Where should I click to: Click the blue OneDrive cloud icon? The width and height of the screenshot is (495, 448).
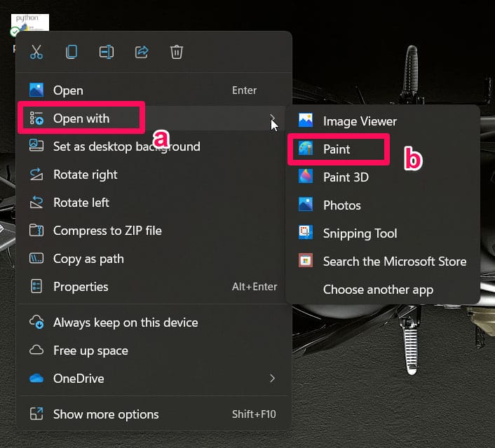click(36, 378)
